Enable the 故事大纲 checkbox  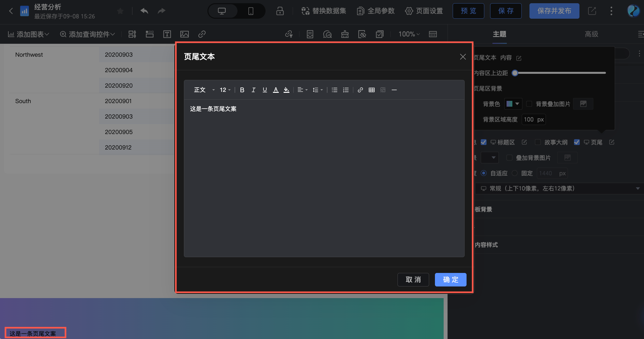(x=538, y=142)
